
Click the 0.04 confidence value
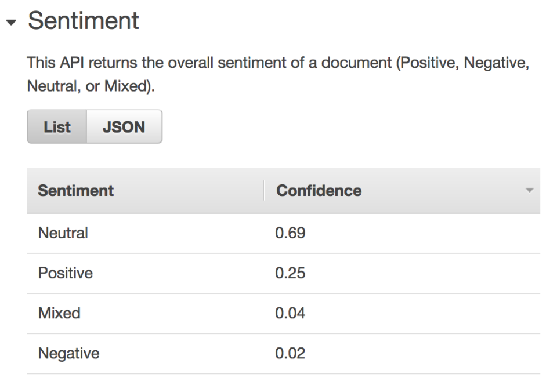coord(290,314)
